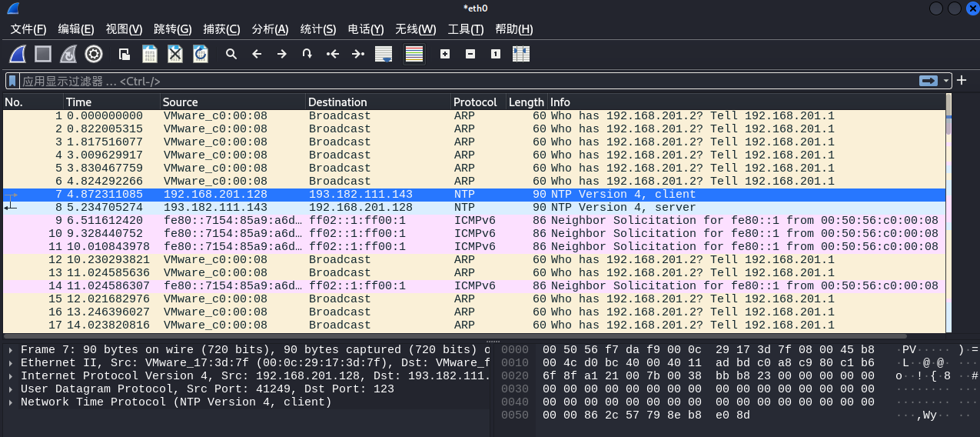Close the capture file icon
This screenshot has height=437, width=980.
175,54
